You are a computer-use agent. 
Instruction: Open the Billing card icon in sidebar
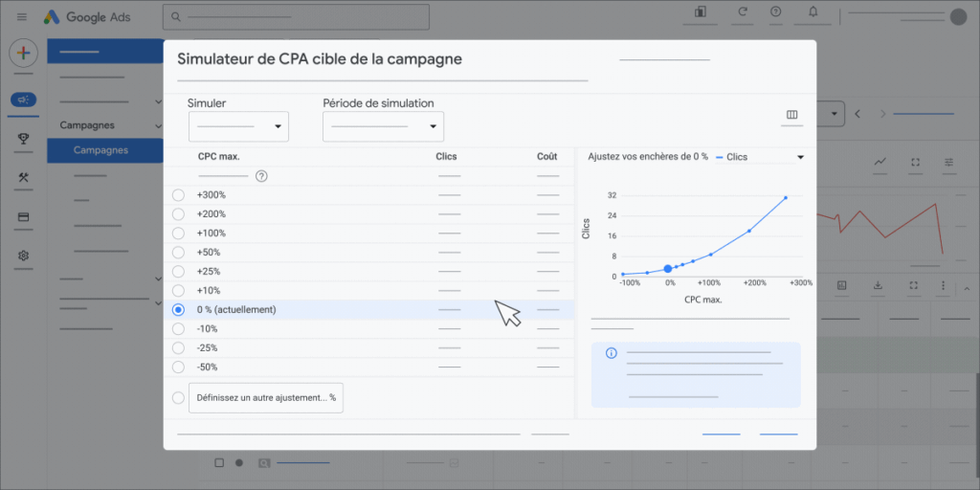tap(23, 217)
